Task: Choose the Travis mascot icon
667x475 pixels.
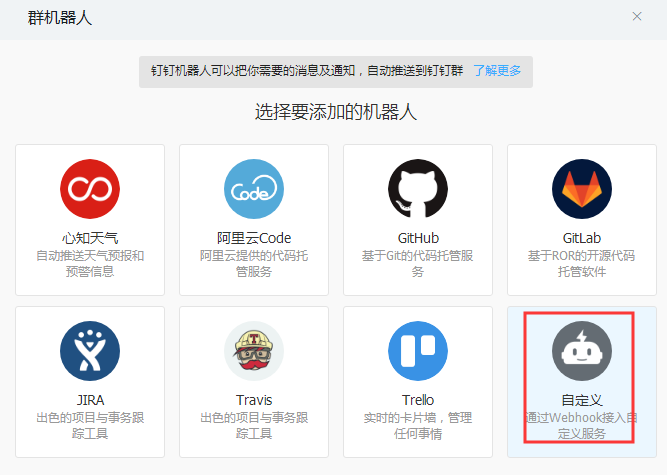Action: point(254,351)
